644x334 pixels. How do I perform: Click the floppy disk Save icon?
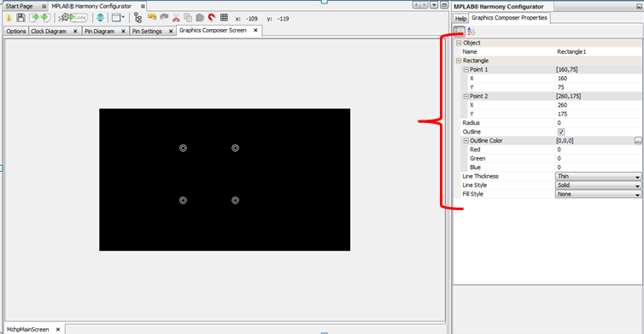click(20, 18)
